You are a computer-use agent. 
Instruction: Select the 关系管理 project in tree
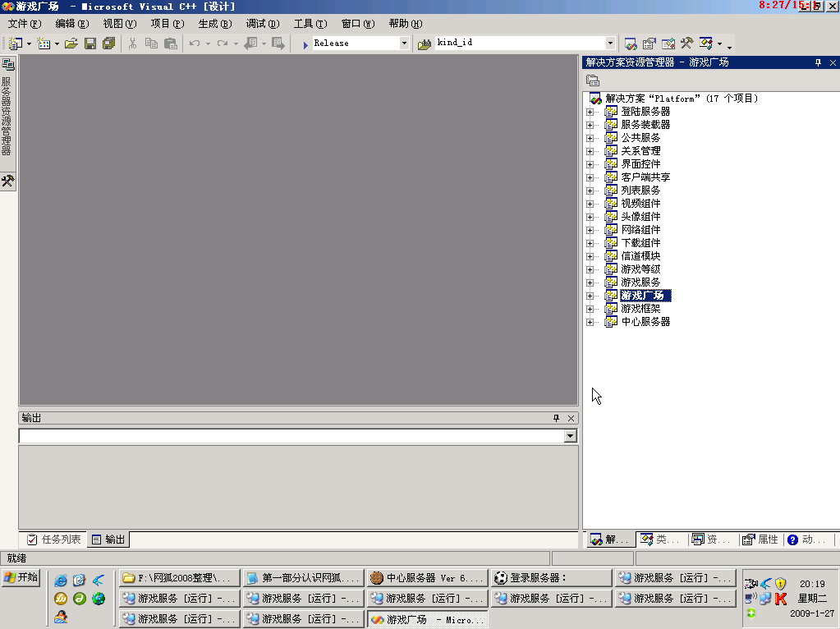pos(640,151)
